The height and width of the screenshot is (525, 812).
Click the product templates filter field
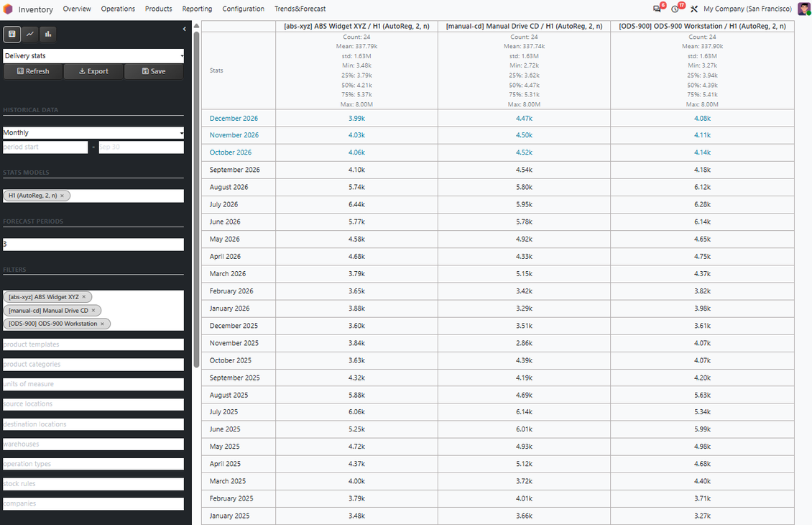(x=93, y=344)
